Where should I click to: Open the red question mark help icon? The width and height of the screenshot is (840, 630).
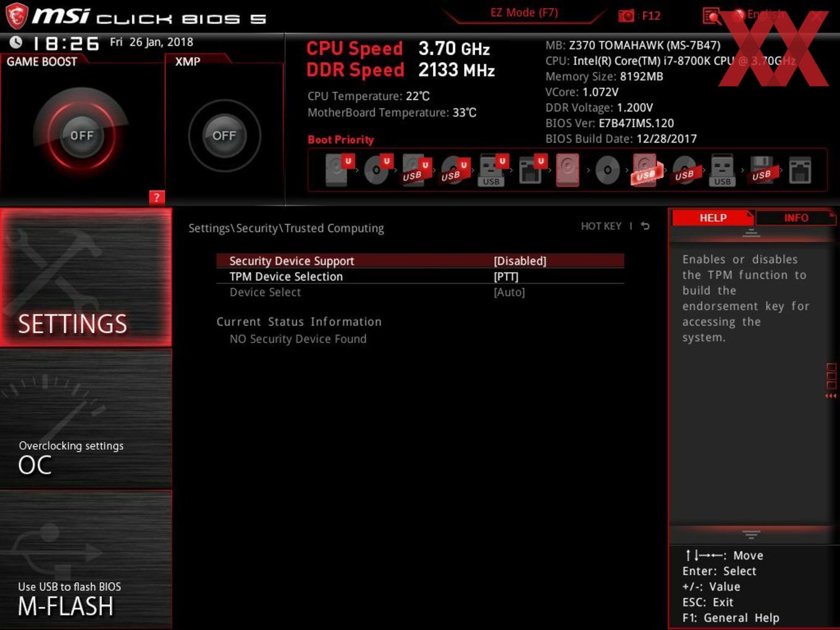156,197
